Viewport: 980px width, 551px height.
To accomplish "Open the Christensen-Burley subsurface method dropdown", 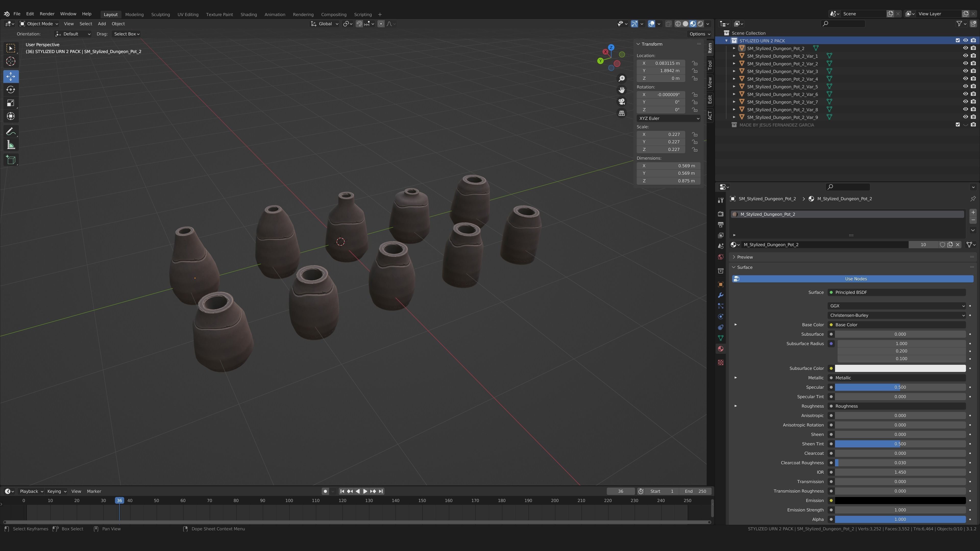I will click(897, 315).
